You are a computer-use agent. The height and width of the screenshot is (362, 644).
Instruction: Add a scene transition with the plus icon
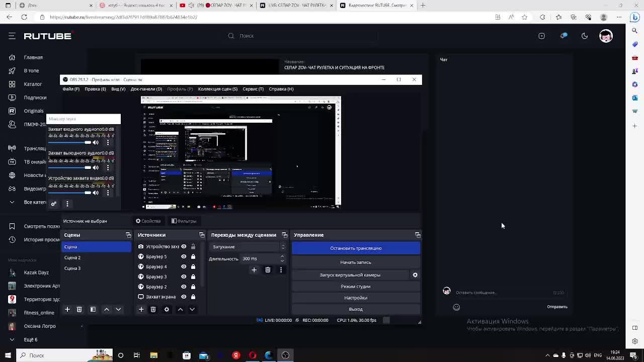click(254, 270)
